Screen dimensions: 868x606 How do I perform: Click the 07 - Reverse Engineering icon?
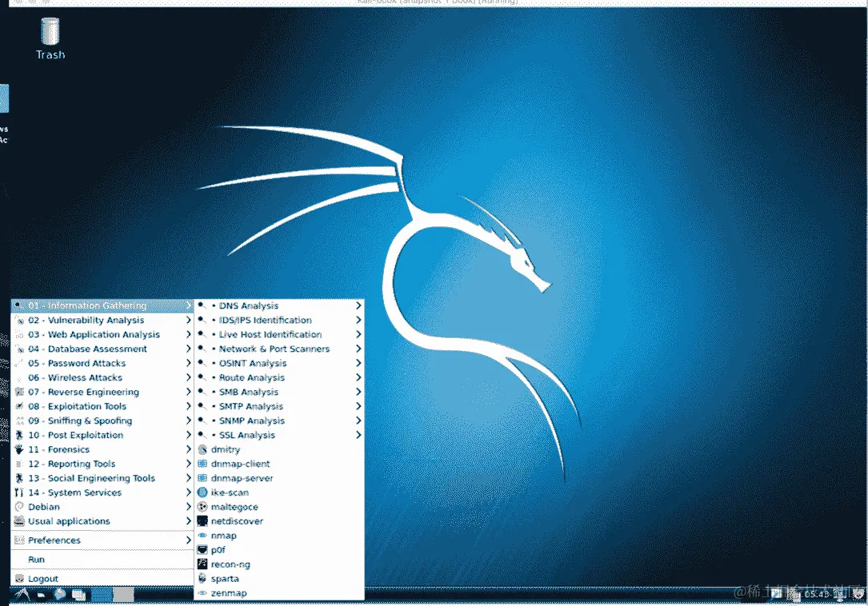tap(19, 392)
